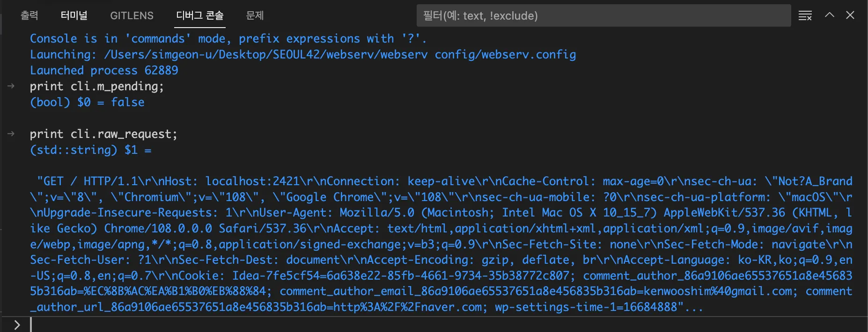Select the 'print cli.m_pending;' command entry
This screenshot has height=332, width=868.
click(x=97, y=87)
